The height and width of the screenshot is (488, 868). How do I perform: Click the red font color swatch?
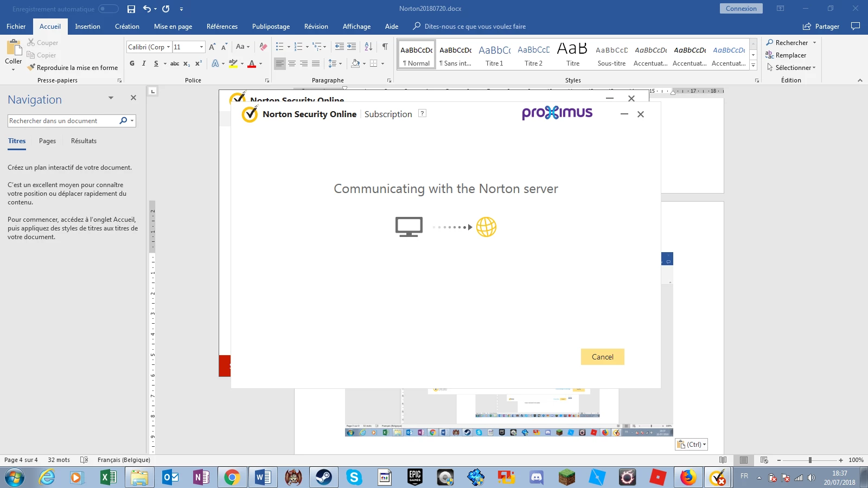point(252,64)
